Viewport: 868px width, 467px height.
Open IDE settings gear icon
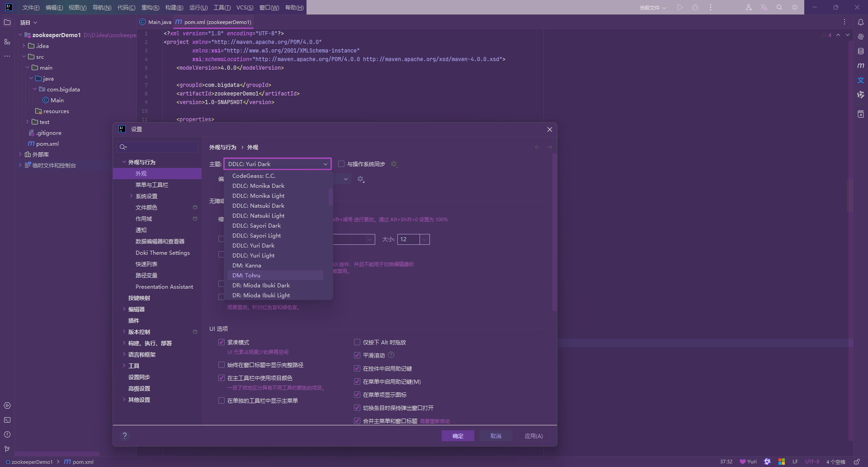pos(795,7)
